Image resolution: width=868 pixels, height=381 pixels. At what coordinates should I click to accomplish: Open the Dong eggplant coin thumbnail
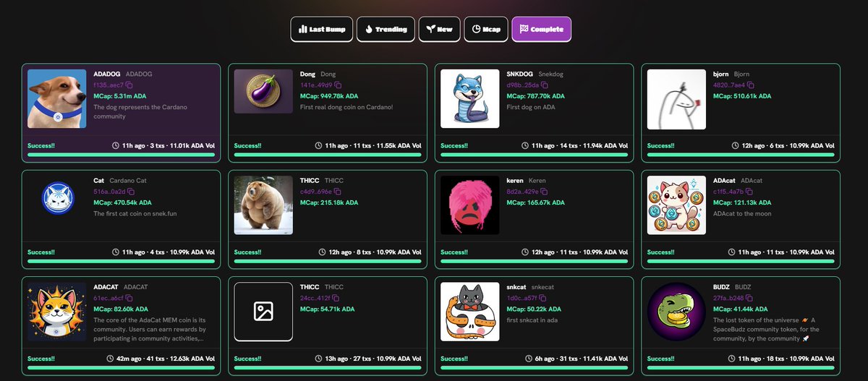tap(263, 92)
